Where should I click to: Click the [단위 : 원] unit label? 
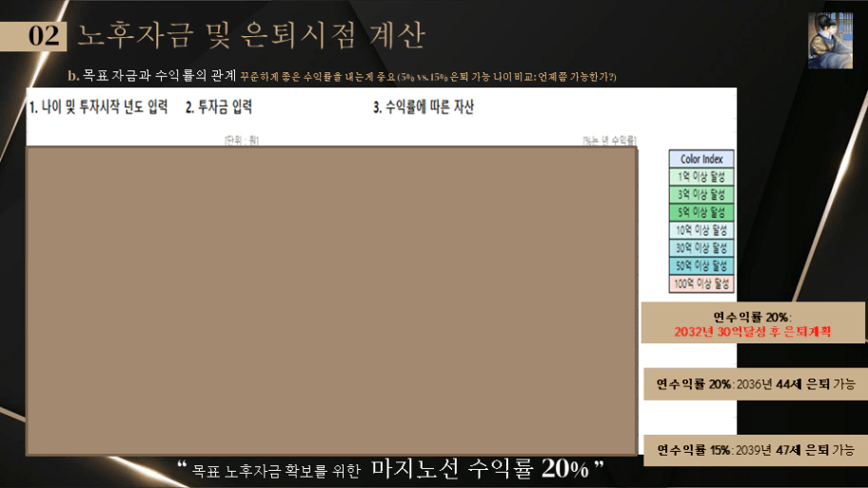pos(242,140)
